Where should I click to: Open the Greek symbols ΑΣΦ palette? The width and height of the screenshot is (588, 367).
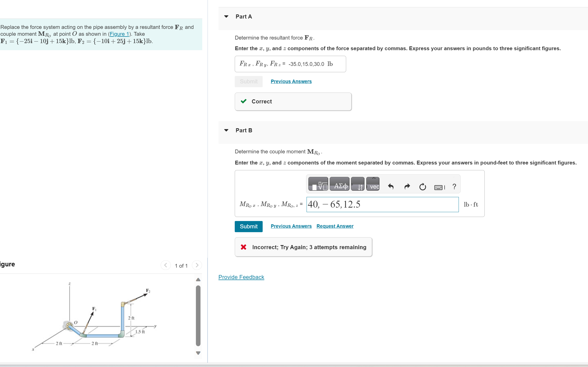coord(339,184)
